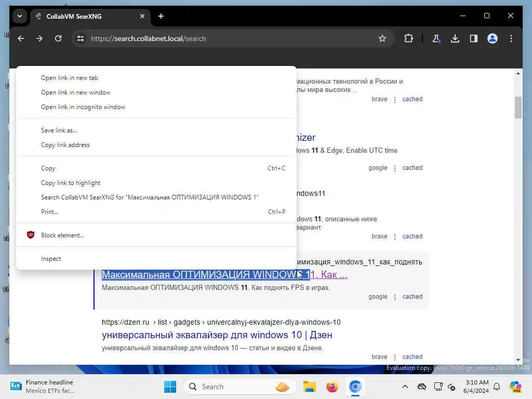
Task: Open three-dot options on описанные ниже result
Action: pyautogui.click(x=395, y=237)
